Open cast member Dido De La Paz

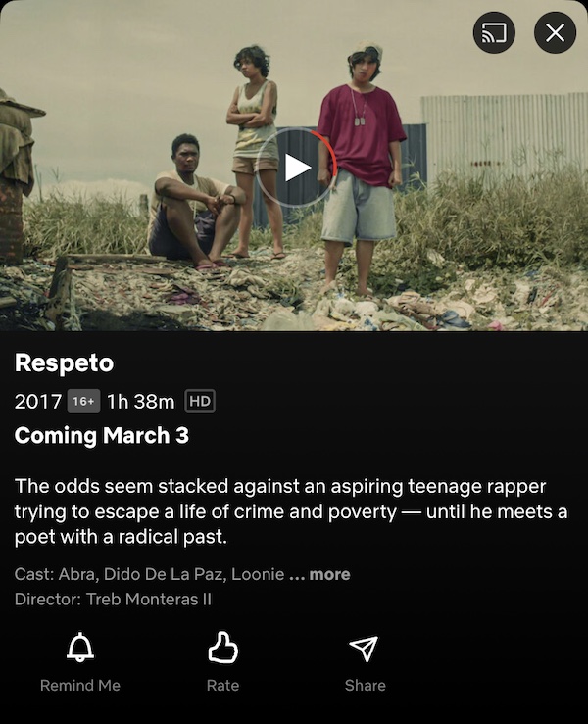point(164,574)
